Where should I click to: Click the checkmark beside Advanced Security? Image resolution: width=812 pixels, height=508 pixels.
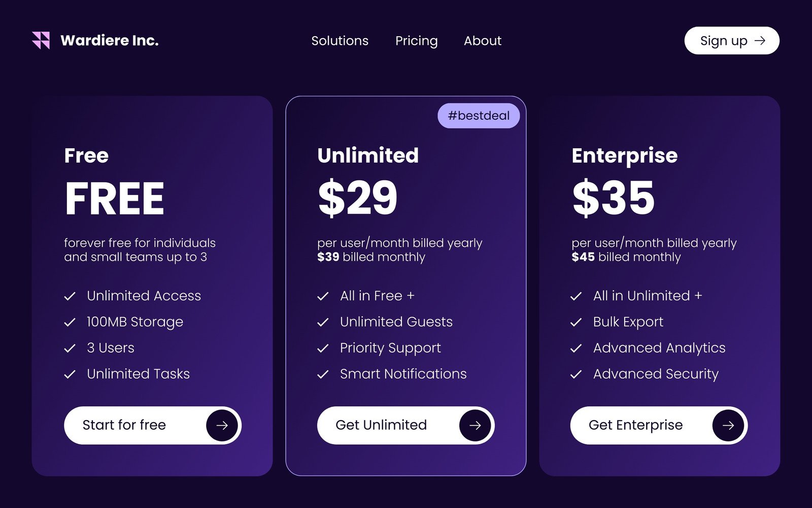click(577, 374)
